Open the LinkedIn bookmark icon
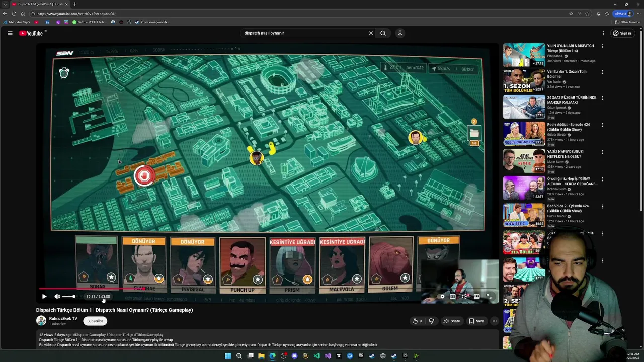Viewport: 644px width, 362px height. point(47,22)
